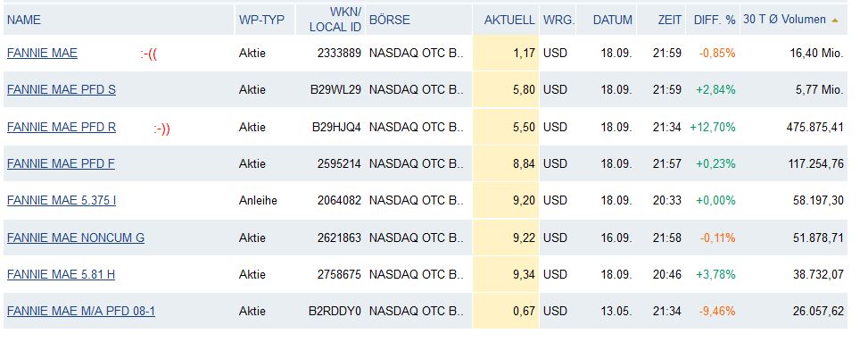The image size is (868, 342).
Task: Sort by the WKN/LOCAL ID column header
Action: 335,20
